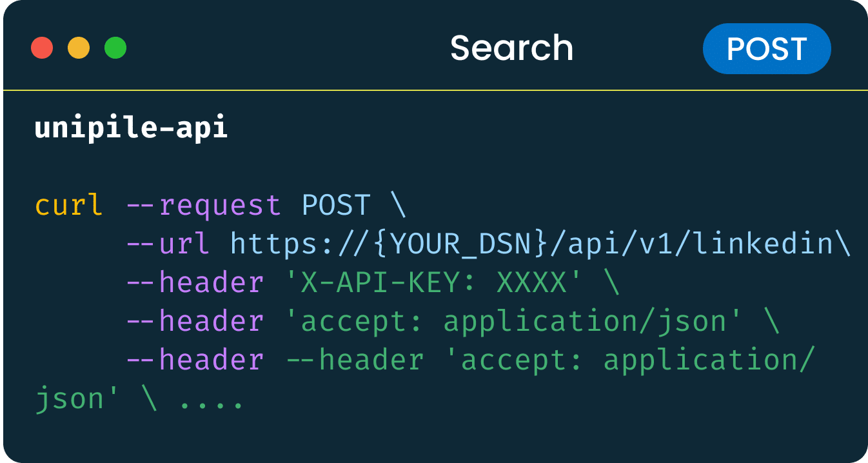Click the Search title text
Screen dimensions: 868x463
pyautogui.click(x=511, y=46)
